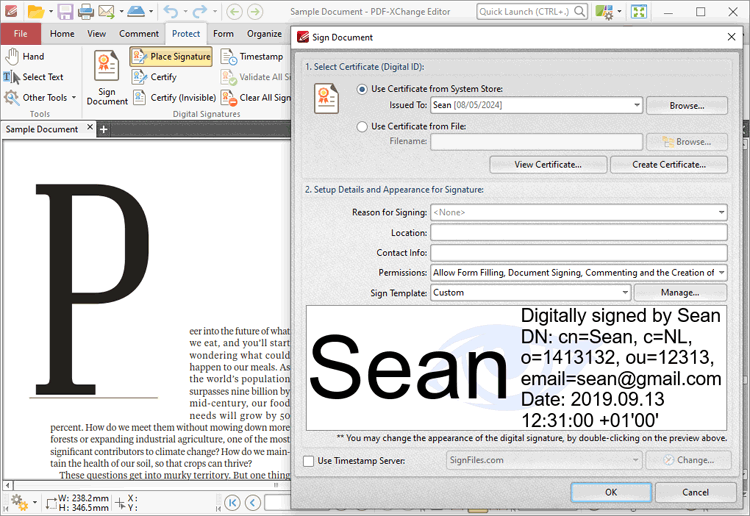Viewport: 750px width, 516px height.
Task: Open the options gear in status bar
Action: pos(20,502)
